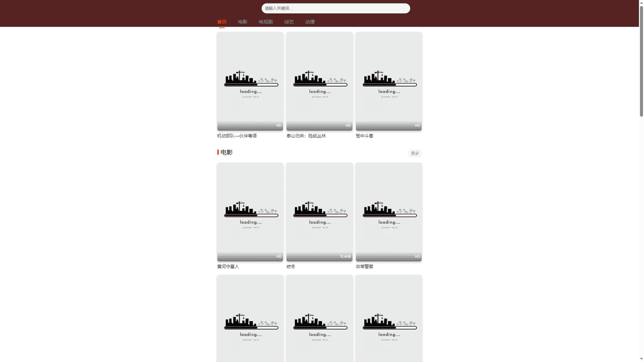Go to the 动漫 navigation tab
This screenshot has width=644, height=362.
coord(310,22)
